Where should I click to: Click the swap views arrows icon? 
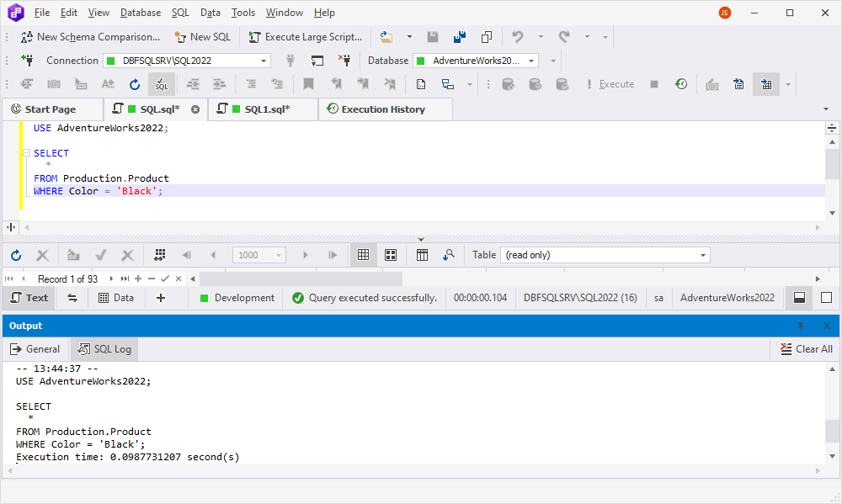[72, 298]
